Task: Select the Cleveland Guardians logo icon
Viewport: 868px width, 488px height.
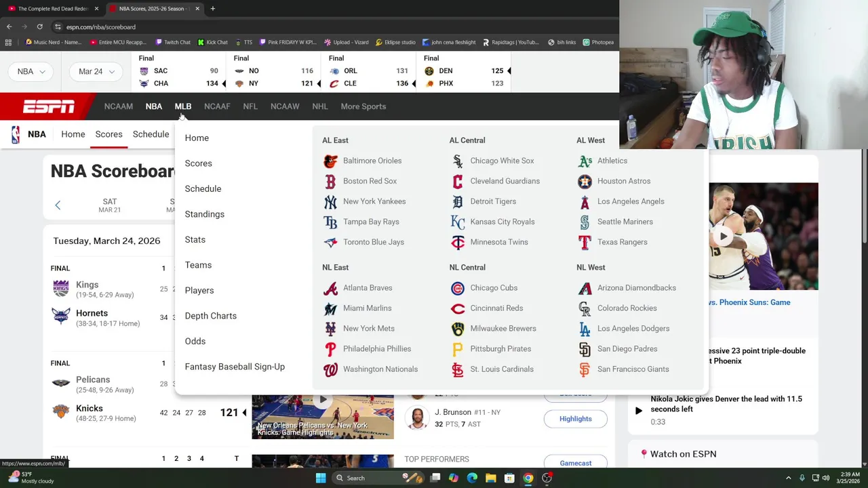Action: [458, 181]
